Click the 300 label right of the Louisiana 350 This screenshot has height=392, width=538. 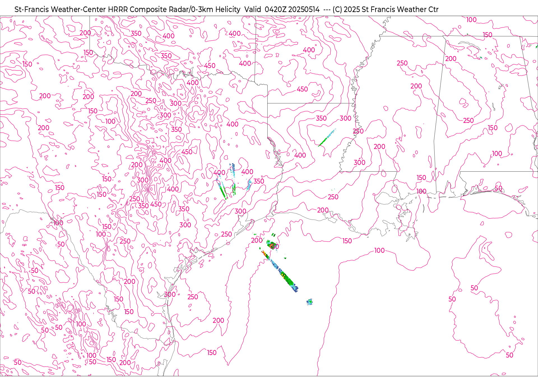coord(345,118)
